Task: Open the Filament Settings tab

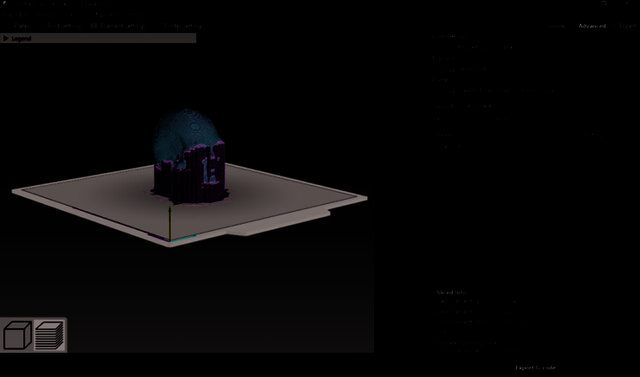Action: coord(118,26)
